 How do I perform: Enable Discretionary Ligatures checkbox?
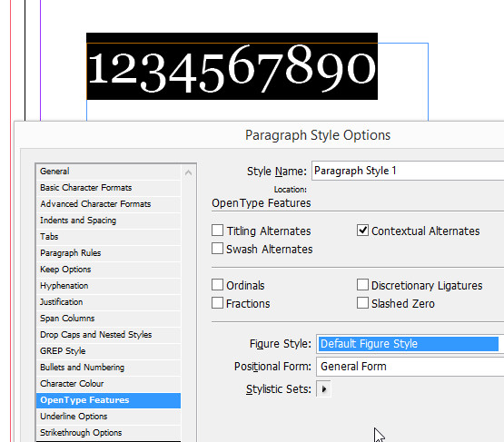point(362,285)
